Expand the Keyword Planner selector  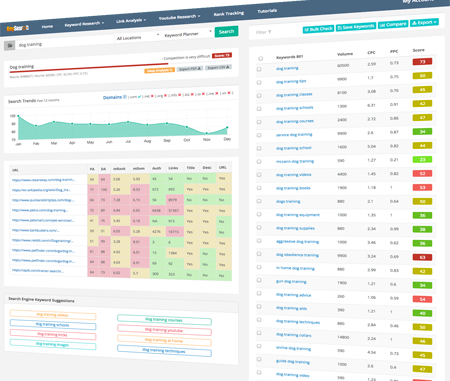[187, 34]
